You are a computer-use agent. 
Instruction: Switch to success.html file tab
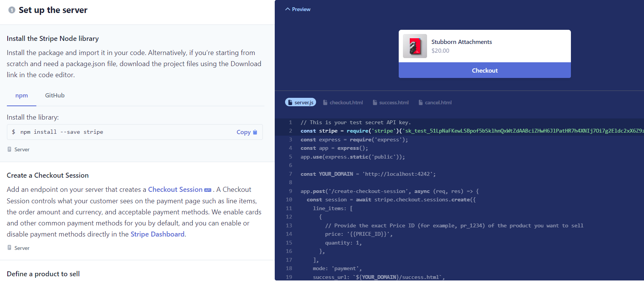tap(391, 102)
